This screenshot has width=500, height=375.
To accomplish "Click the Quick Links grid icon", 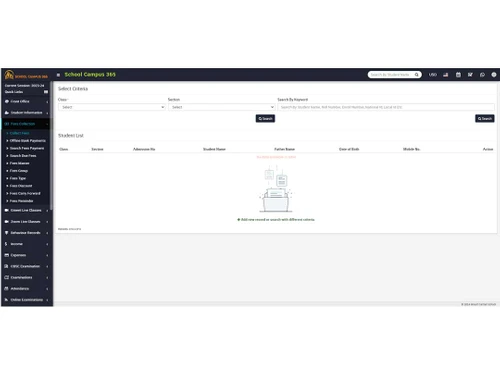I will (x=46, y=92).
